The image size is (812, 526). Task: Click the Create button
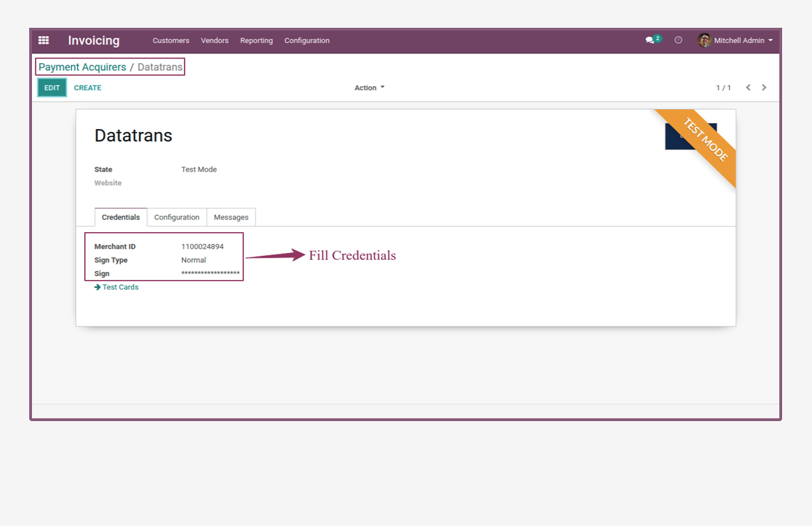click(x=88, y=88)
